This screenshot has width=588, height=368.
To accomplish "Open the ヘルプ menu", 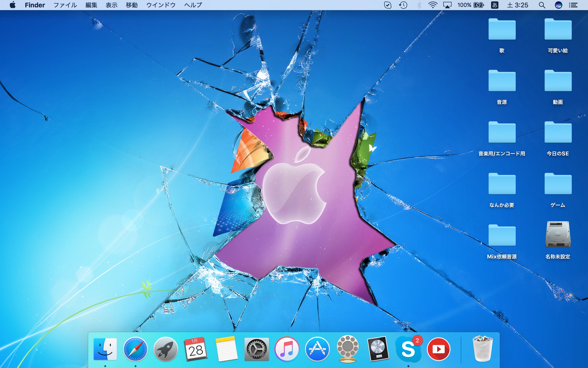I will coord(193,5).
